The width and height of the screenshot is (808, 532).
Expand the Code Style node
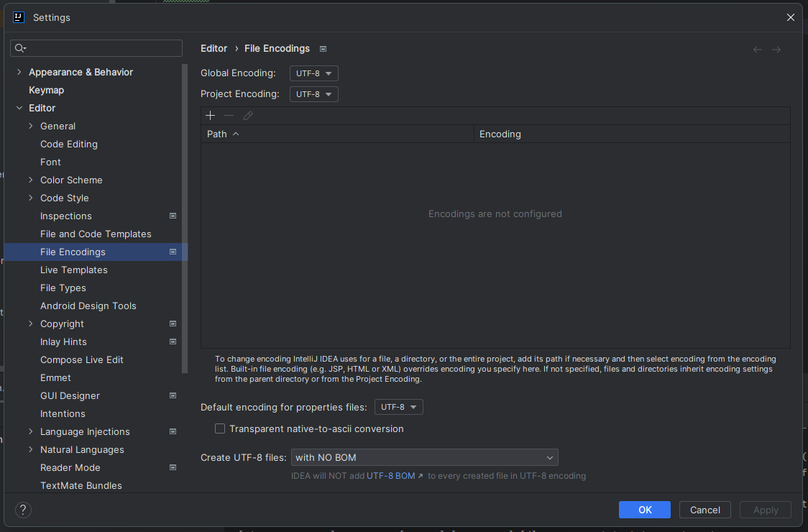pos(31,198)
